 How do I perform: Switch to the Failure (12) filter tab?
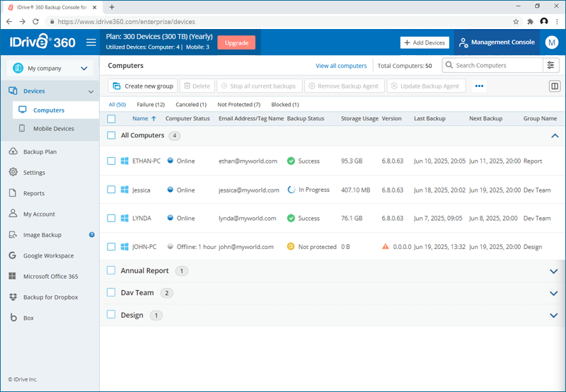coord(151,105)
